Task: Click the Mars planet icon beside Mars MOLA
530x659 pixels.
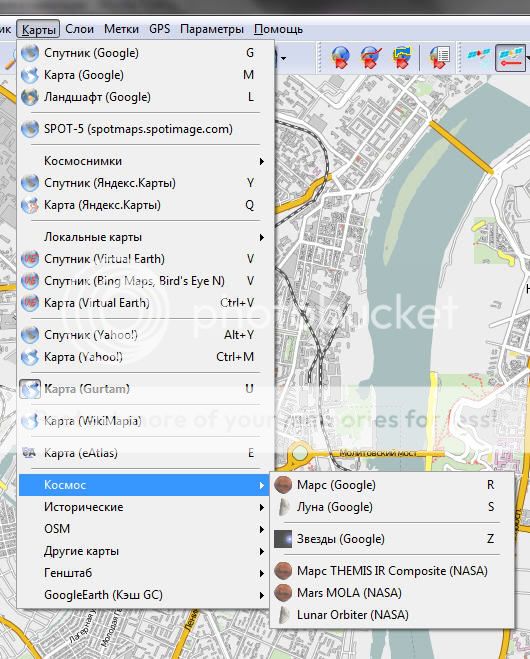Action: (283, 593)
